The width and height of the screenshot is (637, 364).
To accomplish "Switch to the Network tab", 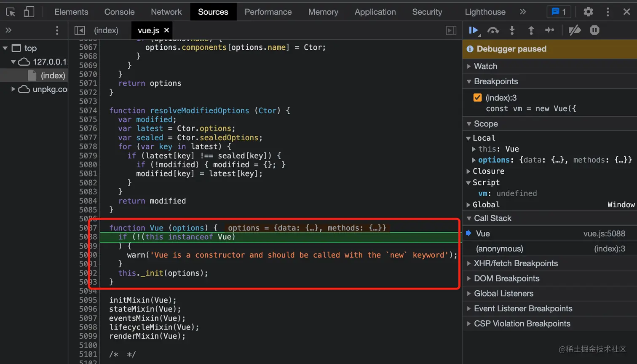I will click(x=166, y=12).
